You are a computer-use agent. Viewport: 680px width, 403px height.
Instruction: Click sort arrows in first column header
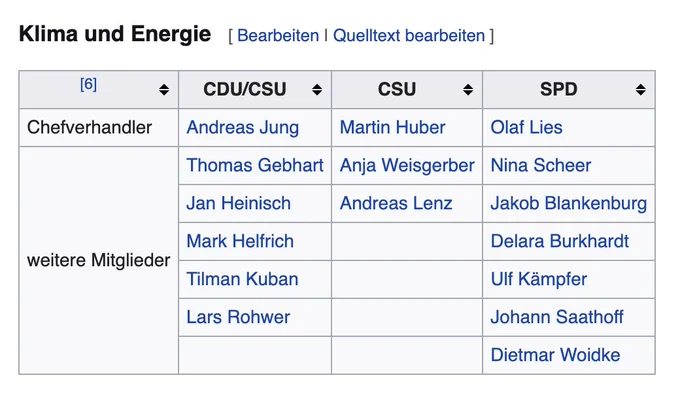164,90
